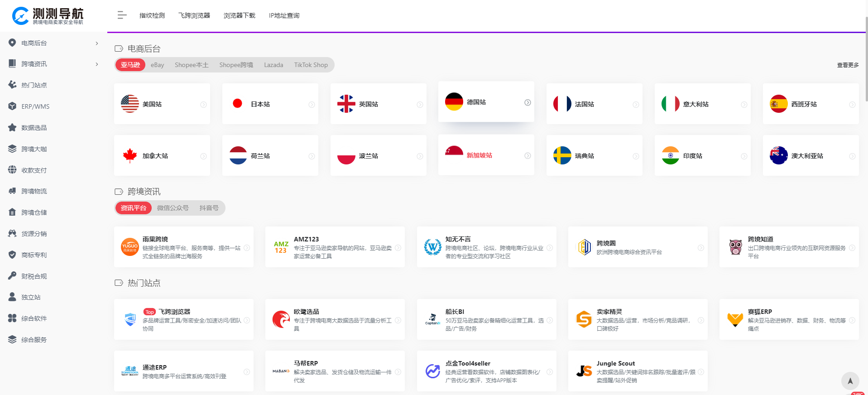This screenshot has width=868, height=395.
Task: Click the 欧鹭选品 red bird icon
Action: [x=281, y=319]
